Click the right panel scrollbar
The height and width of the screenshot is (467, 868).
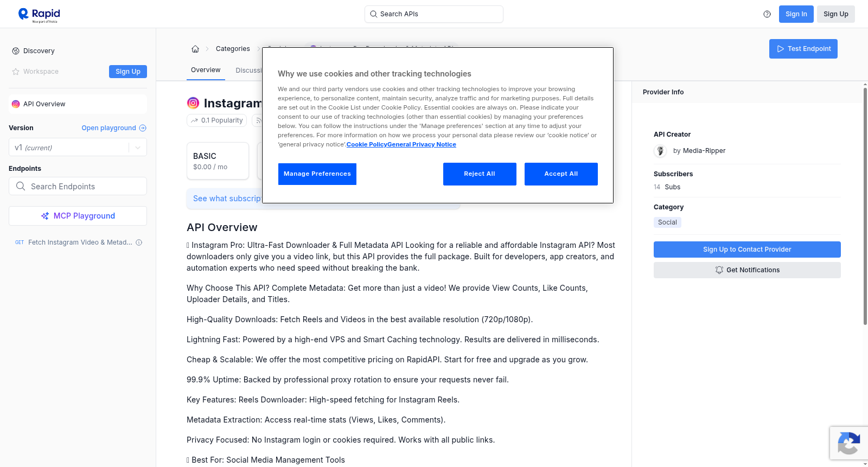pos(865,206)
